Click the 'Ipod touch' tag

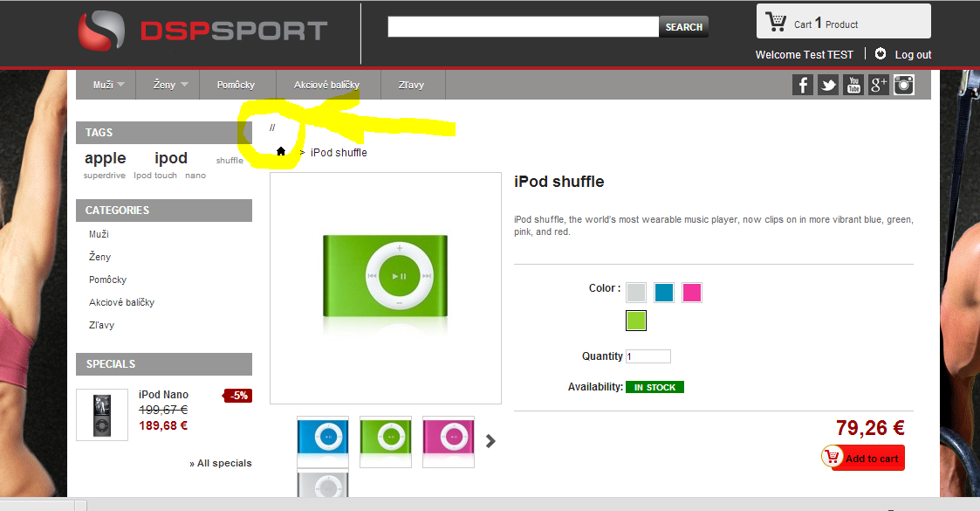155,176
